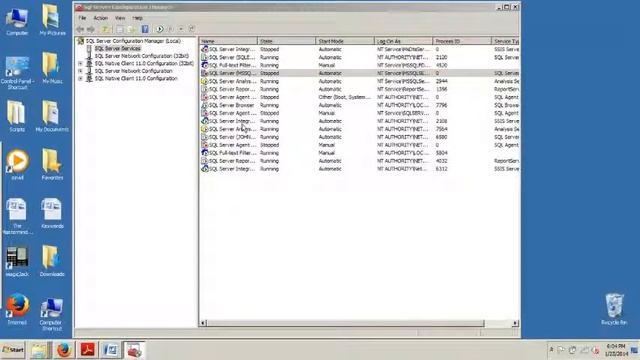Click the Restart Service toolbar icon
Viewport: 640px width, 360px height.
point(191,29)
